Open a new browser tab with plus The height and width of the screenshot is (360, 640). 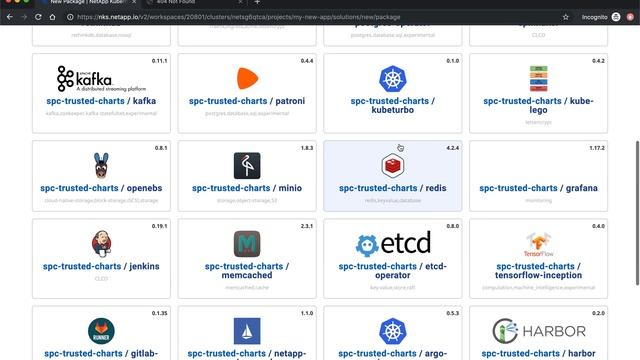(x=257, y=2)
